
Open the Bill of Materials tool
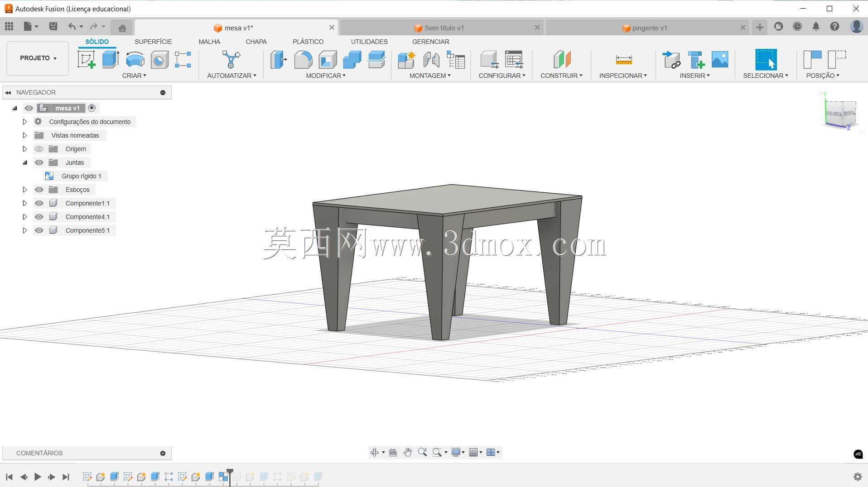click(456, 59)
